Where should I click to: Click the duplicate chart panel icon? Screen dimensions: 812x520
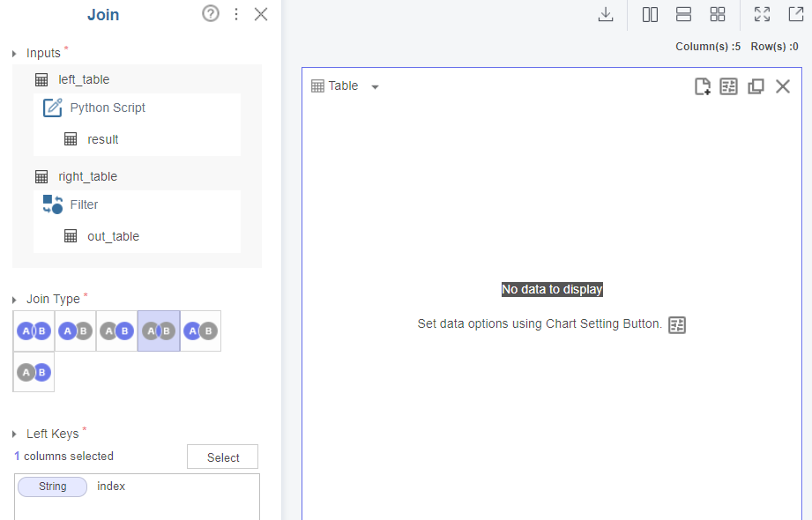756,86
